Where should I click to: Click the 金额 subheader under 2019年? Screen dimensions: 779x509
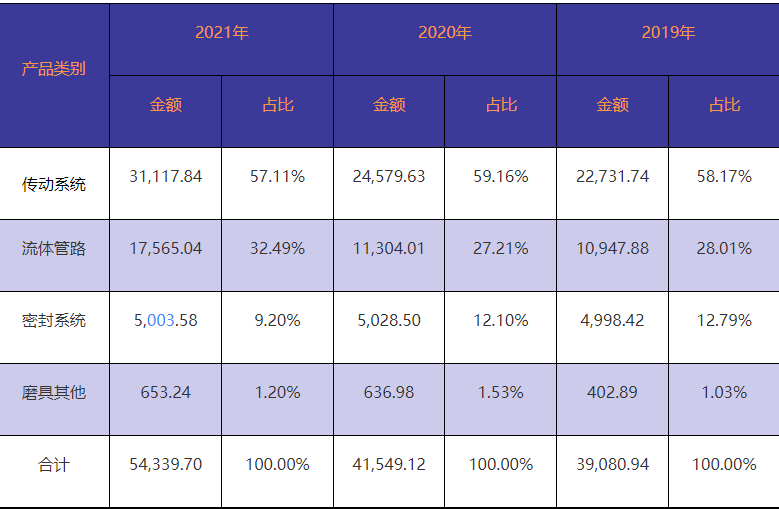[x=613, y=105]
